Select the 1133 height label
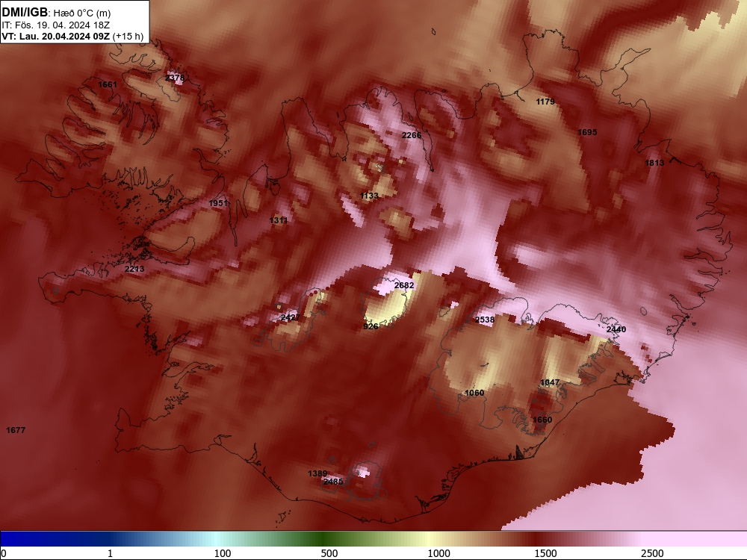This screenshot has height=560, width=747. click(x=369, y=196)
